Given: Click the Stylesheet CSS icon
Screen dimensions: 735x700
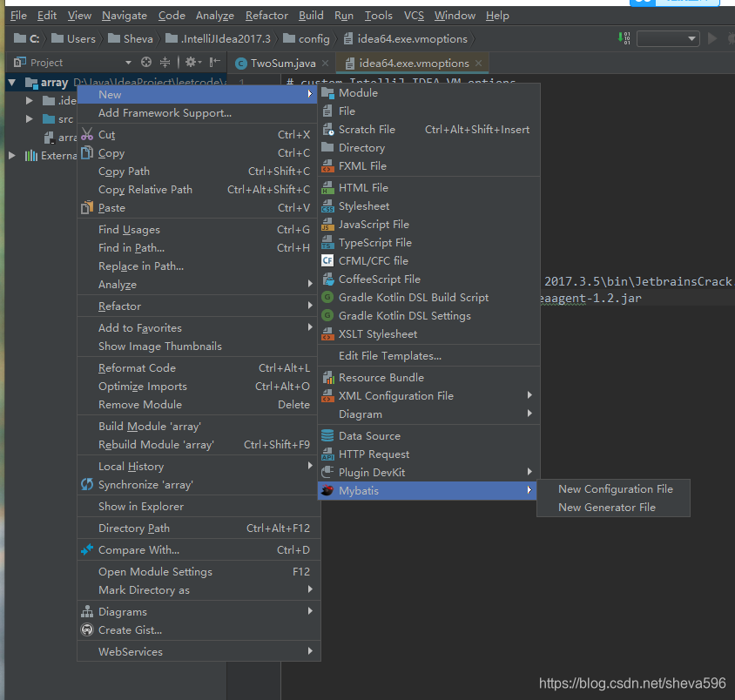Looking at the screenshot, I should [327, 206].
